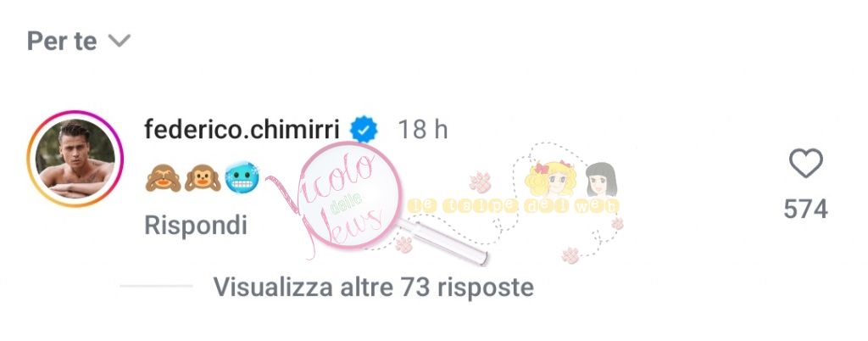Reply with the Rispondi button
Viewport: 868px width, 341px height.
(196, 226)
